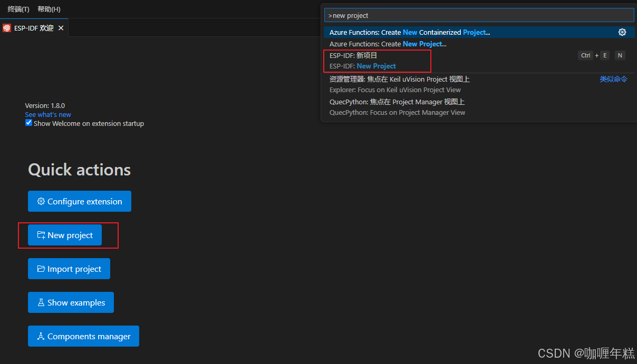Screen dimensions: 637x364
Task: Click the New project button
Action: 65,235
